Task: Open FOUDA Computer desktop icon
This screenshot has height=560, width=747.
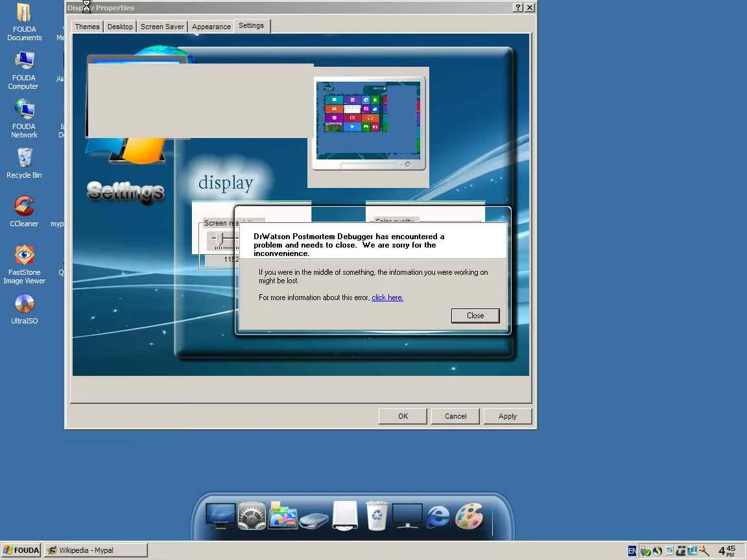Action: [24, 71]
